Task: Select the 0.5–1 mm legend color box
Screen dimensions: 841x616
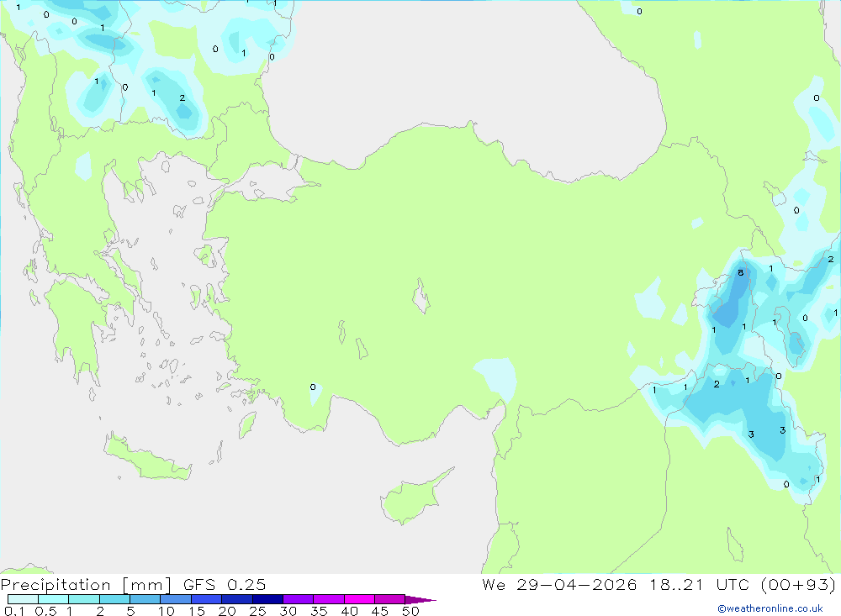Action: 54,599
